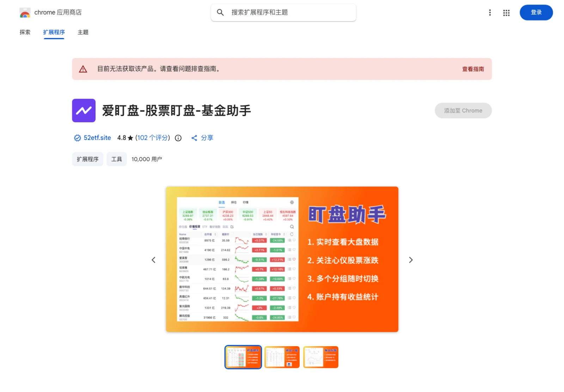The width and height of the screenshot is (564, 392).
Task: Show previous screenshot with left arrow
Action: click(x=153, y=260)
